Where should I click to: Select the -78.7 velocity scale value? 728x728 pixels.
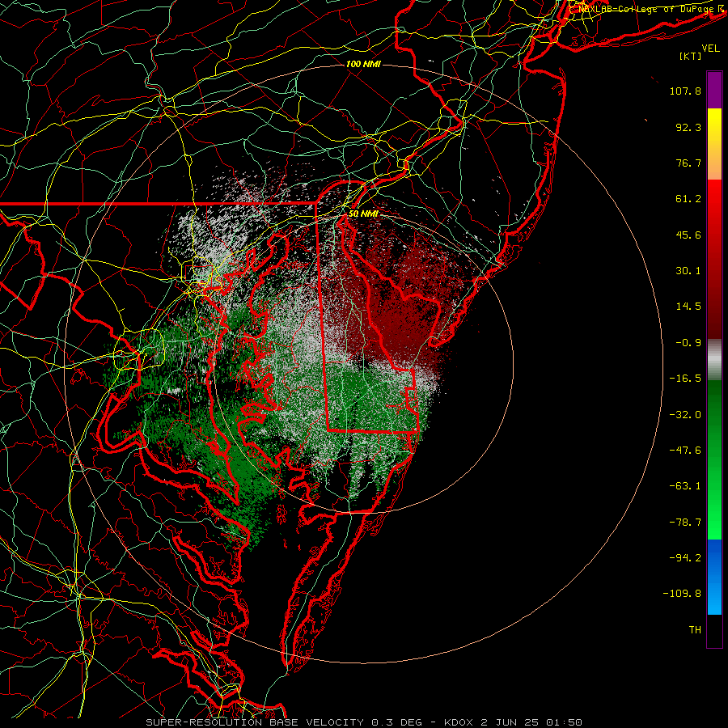pyautogui.click(x=685, y=523)
